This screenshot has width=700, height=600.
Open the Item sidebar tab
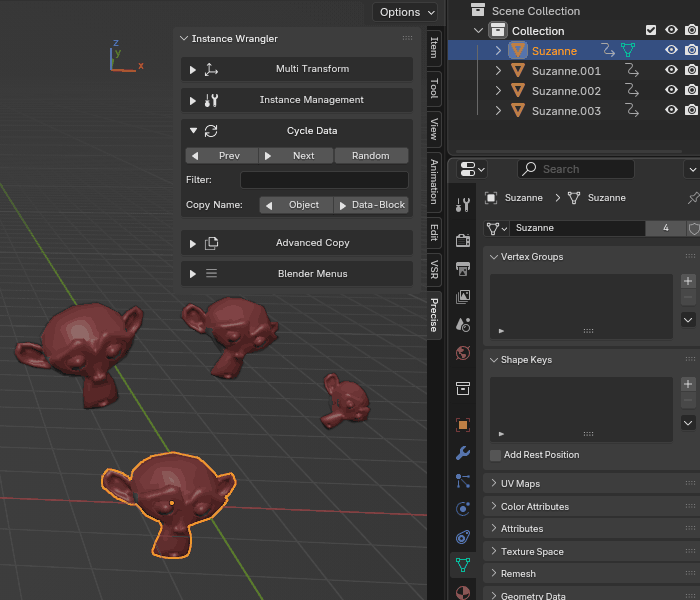[434, 48]
